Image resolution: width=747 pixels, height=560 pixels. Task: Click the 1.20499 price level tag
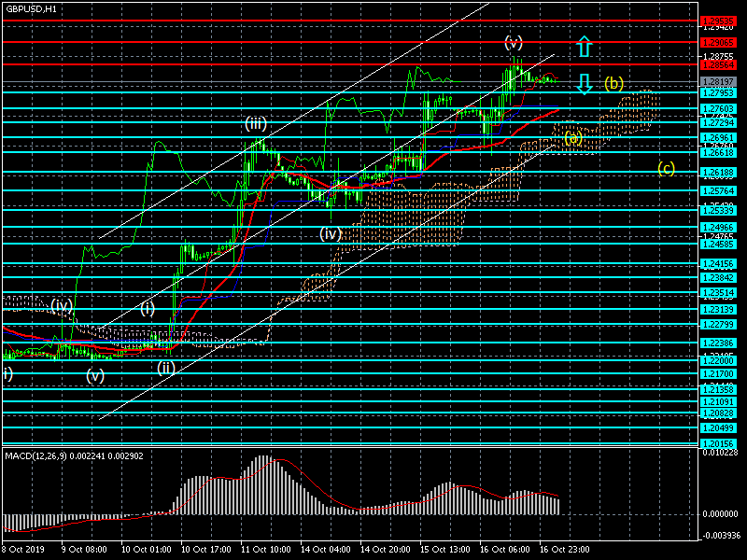coord(718,428)
